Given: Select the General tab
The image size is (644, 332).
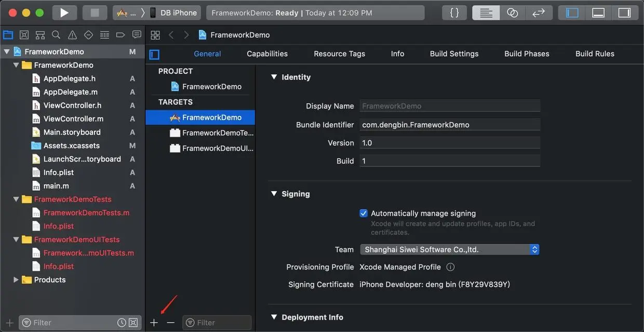Looking at the screenshot, I should click(x=207, y=54).
